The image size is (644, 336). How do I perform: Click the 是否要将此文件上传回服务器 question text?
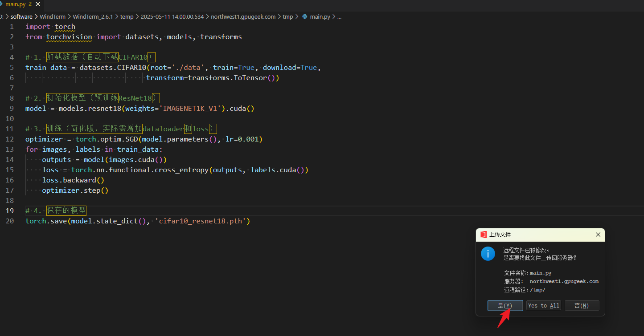540,258
